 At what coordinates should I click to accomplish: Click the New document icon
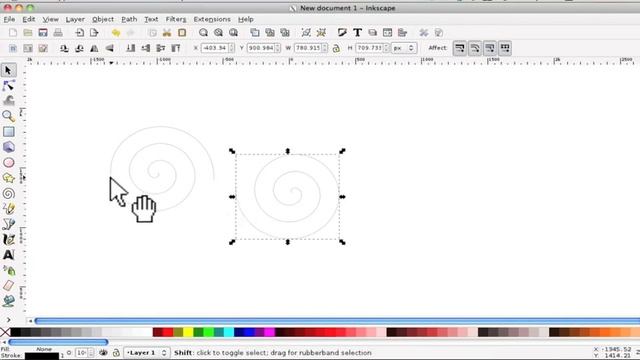point(13,33)
